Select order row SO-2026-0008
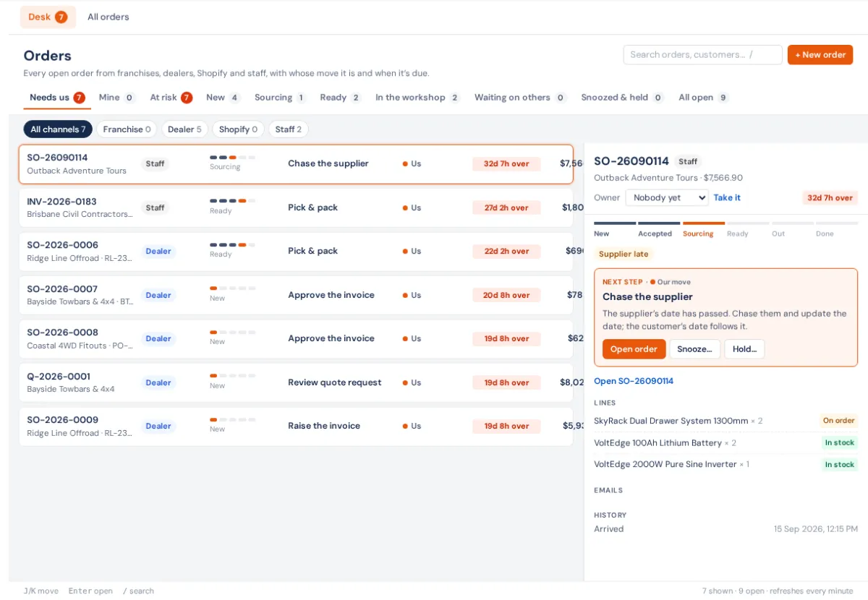This screenshot has width=868, height=600. coord(296,338)
